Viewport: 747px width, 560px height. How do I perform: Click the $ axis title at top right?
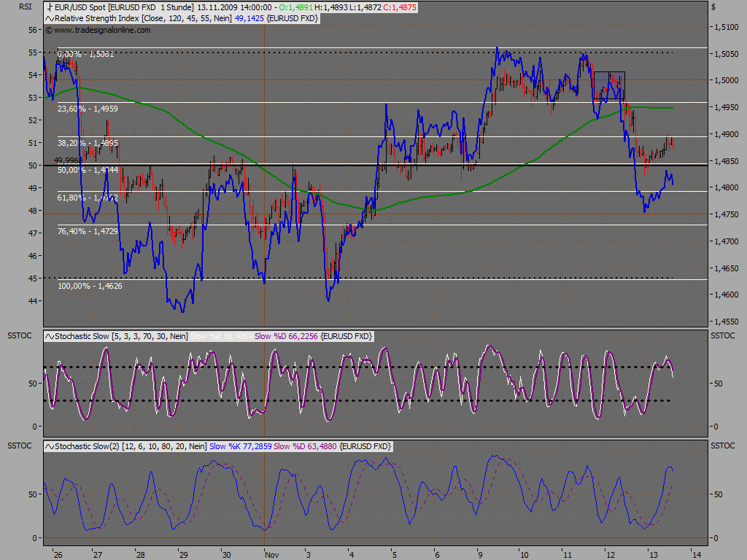click(713, 7)
